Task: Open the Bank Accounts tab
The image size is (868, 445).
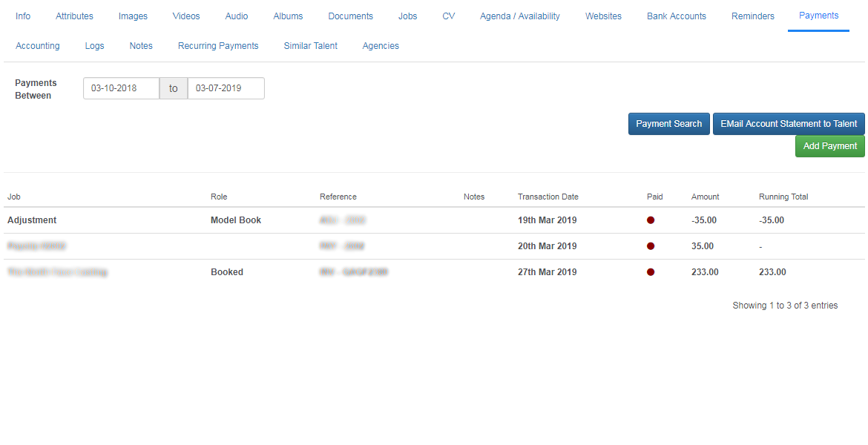Action: pos(676,16)
